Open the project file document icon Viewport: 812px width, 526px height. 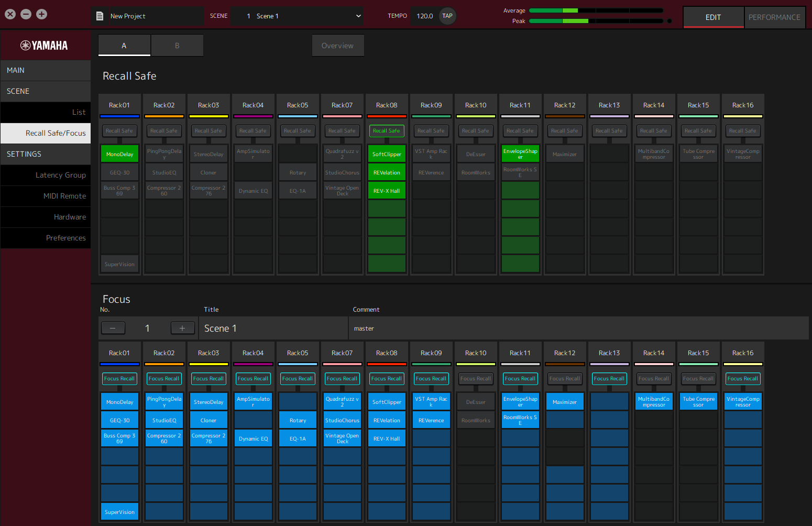tap(100, 16)
